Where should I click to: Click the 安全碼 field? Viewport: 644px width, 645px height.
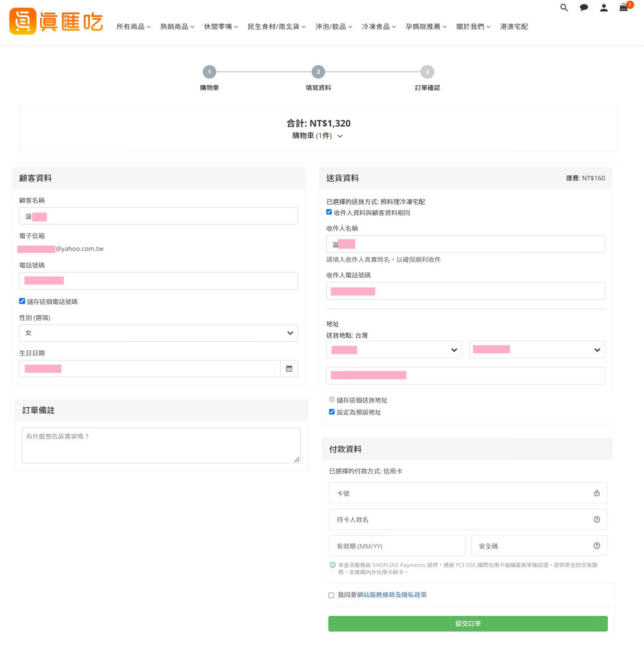tap(540, 546)
